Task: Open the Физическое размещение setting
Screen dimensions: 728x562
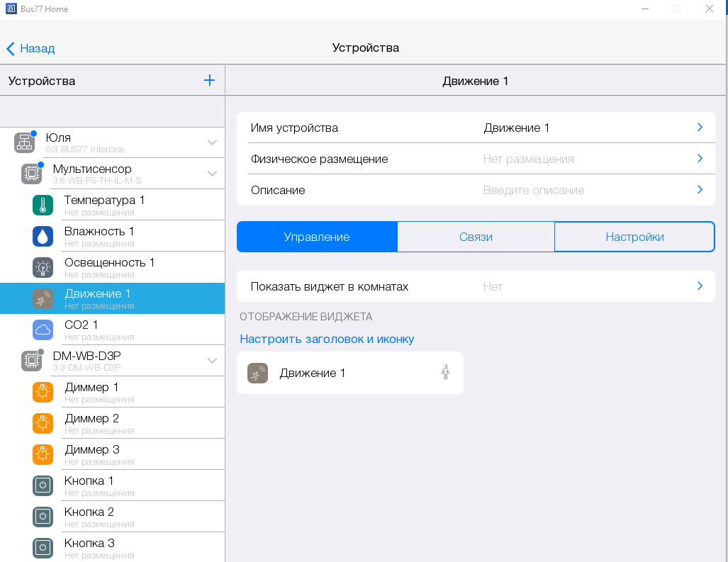Action: [x=475, y=159]
